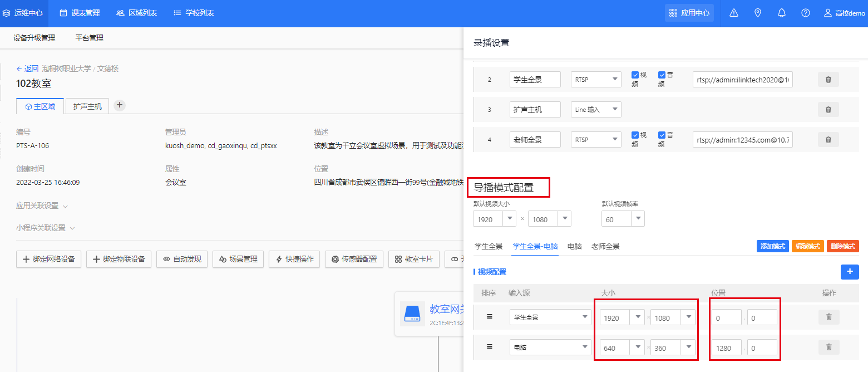The image size is (868, 372).
Task: Toggle the 视频 checkbox for 老师全景 input
Action: [x=635, y=135]
